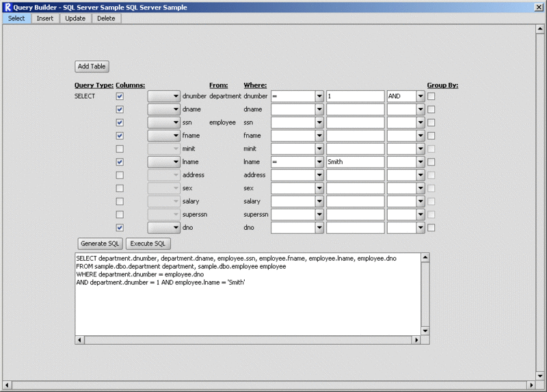This screenshot has width=547, height=392.
Task: Click the salary where value field
Action: tap(355, 201)
